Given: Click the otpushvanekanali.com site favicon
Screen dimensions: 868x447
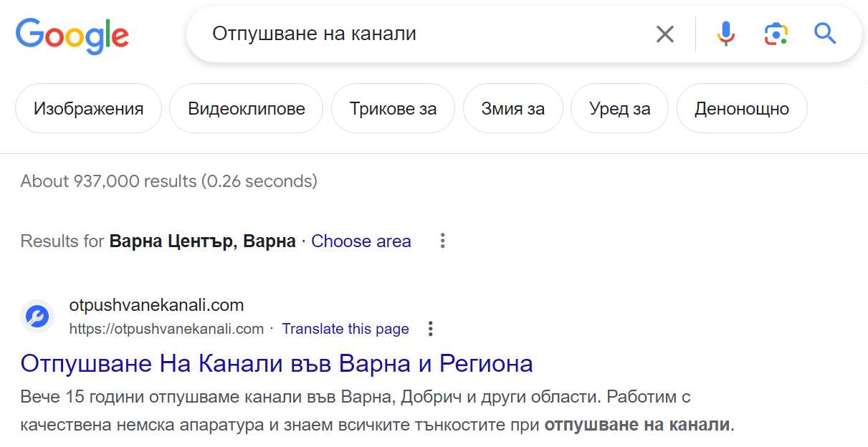Looking at the screenshot, I should (x=37, y=316).
